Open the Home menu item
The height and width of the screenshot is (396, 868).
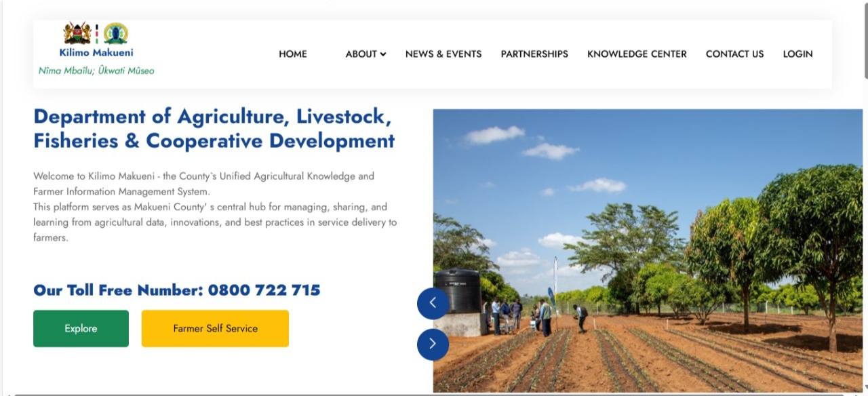293,54
